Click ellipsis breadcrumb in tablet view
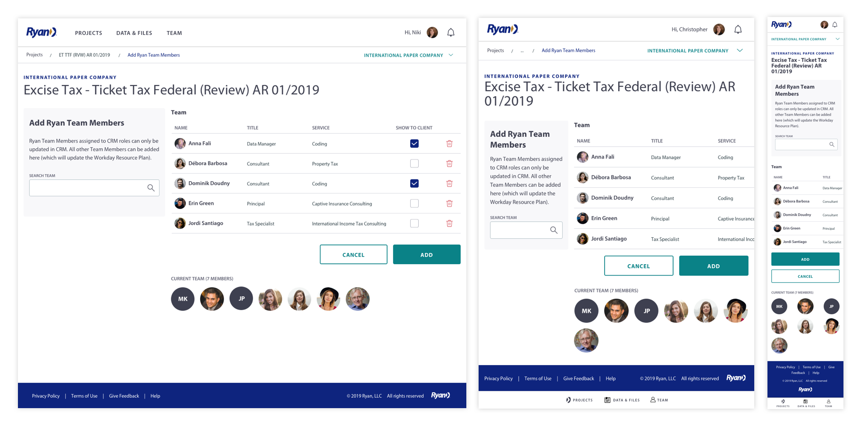Viewport: 868px width, 427px height. 522,50
